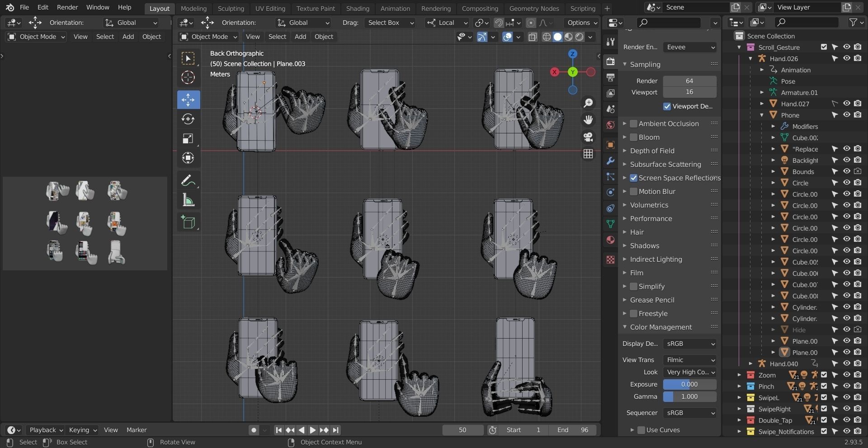The height and width of the screenshot is (448, 868).
Task: Select the Annotate tool
Action: click(x=188, y=181)
